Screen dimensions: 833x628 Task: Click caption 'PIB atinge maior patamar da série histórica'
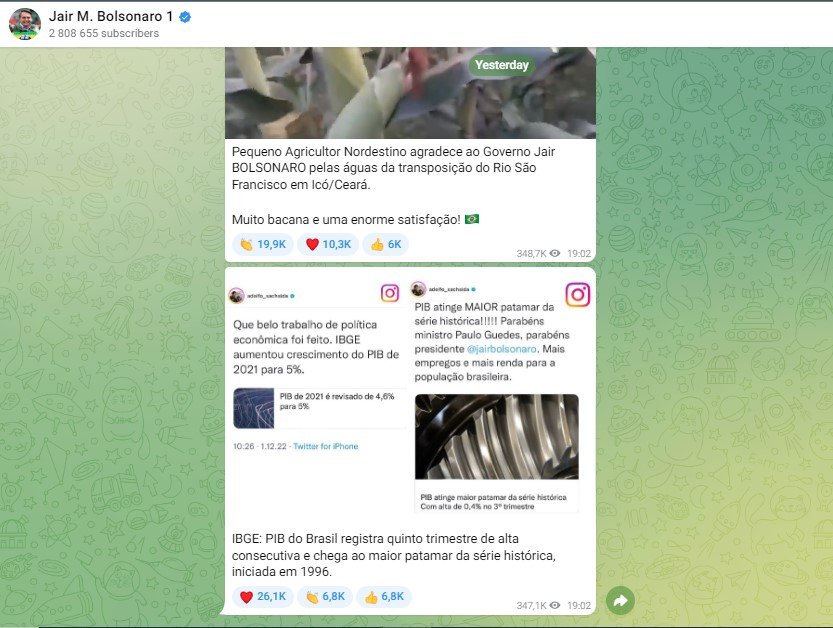(493, 497)
